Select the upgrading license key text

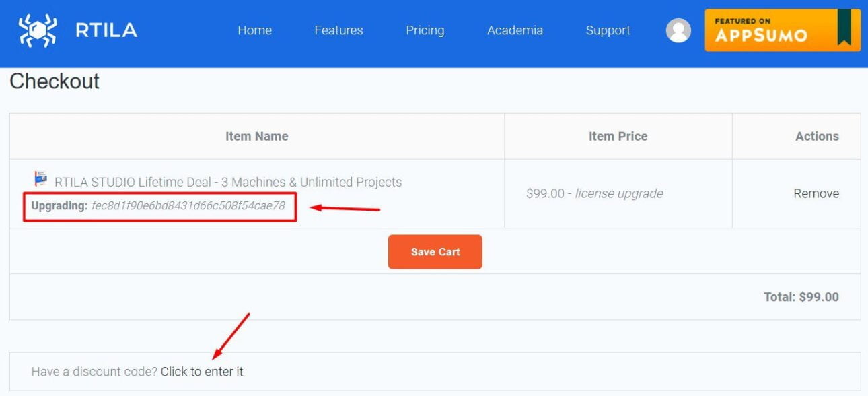tap(188, 205)
